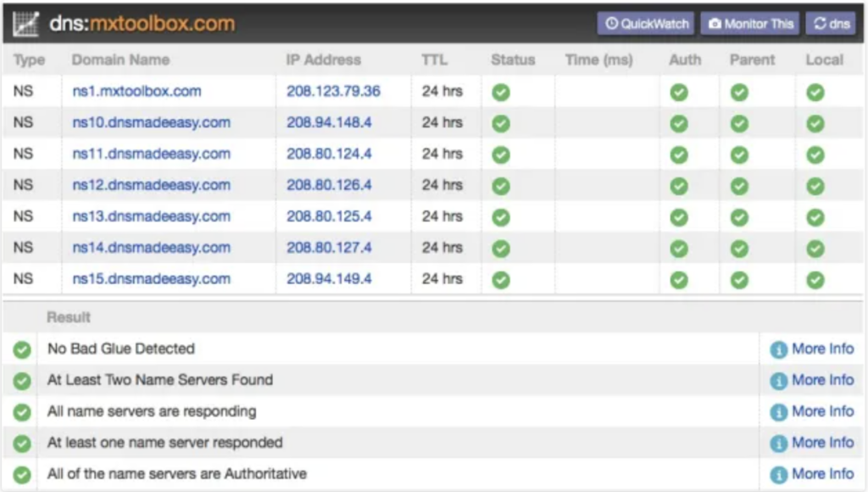The width and height of the screenshot is (868, 492).
Task: Click Status check icon for ns1.mxtoolbox.com
Action: pos(501,92)
